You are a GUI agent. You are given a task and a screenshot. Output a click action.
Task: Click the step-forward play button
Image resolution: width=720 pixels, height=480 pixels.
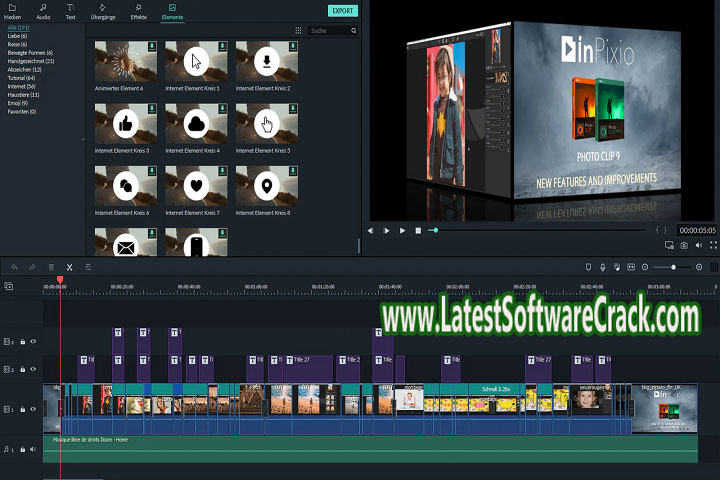click(387, 231)
